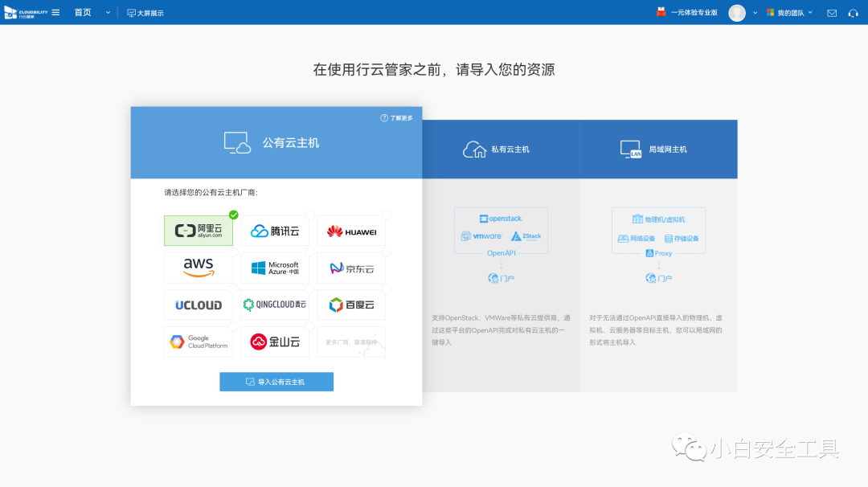
Task: Click the vmware logo in the 私有云主机 panel
Action: pos(481,236)
